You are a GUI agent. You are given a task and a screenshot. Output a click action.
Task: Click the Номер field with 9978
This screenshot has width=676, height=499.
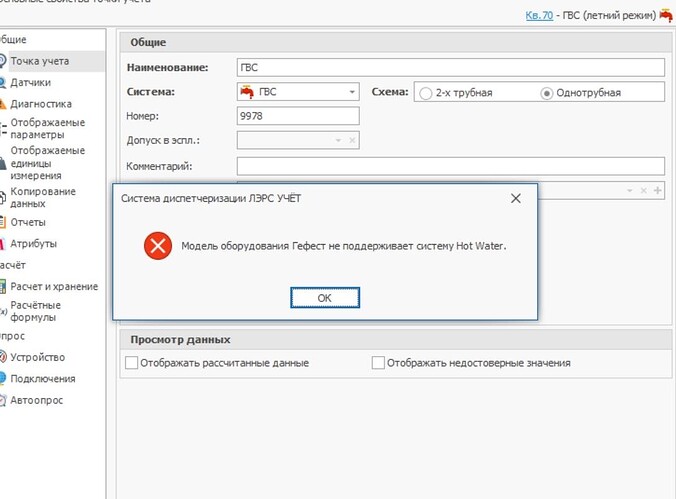tap(298, 116)
